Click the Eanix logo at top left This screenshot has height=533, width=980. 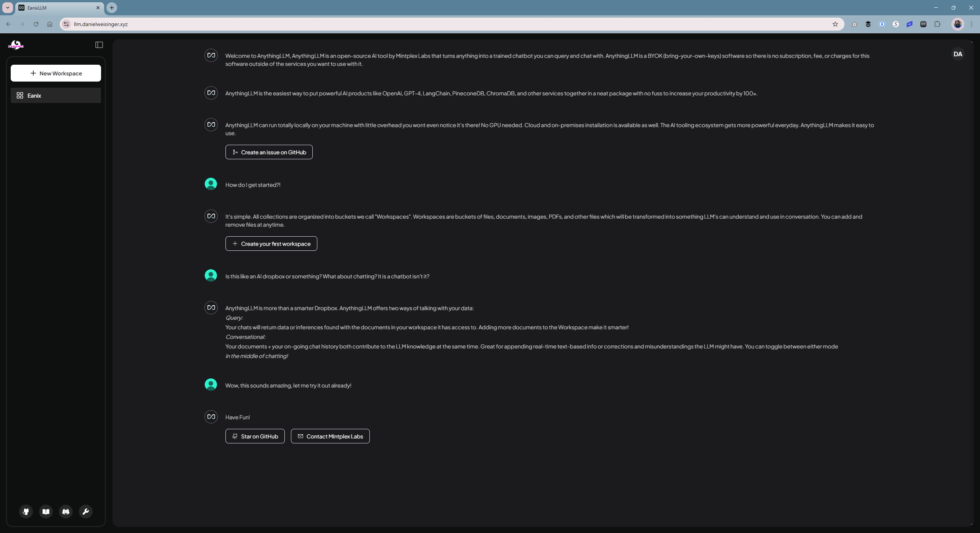16,45
